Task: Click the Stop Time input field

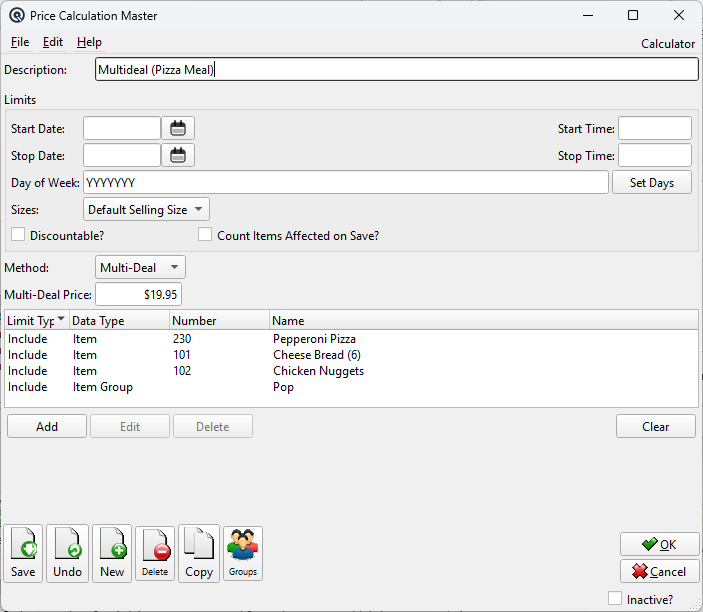Action: click(655, 156)
